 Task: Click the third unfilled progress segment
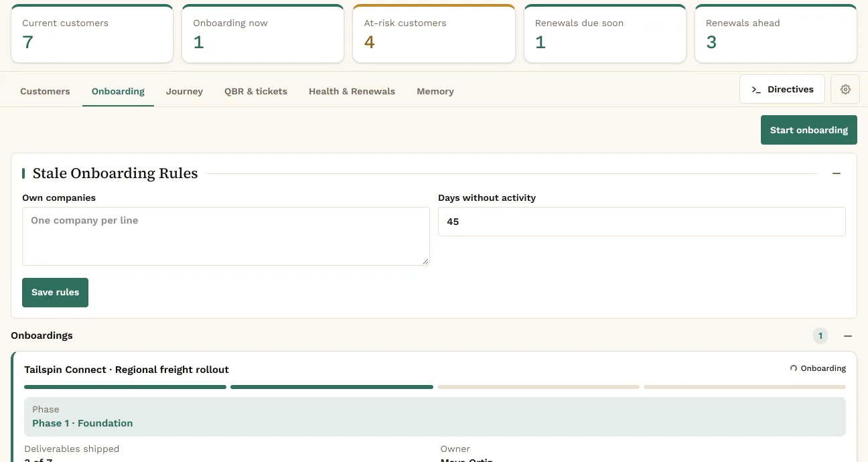point(538,387)
